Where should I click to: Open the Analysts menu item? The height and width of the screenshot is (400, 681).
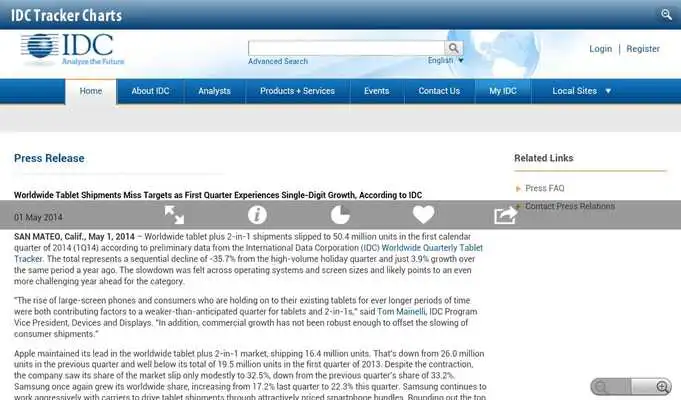coord(215,91)
